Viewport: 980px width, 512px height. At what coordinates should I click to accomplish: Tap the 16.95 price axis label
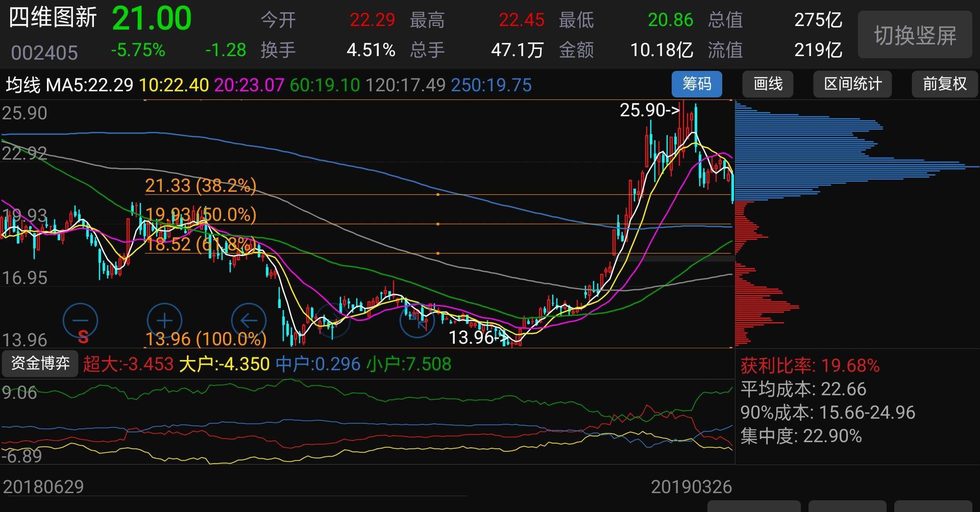24,278
